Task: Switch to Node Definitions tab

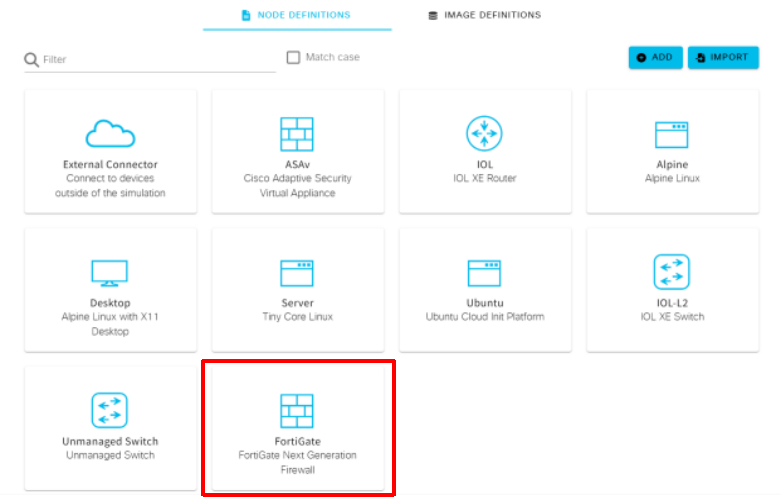Action: pyautogui.click(x=297, y=15)
